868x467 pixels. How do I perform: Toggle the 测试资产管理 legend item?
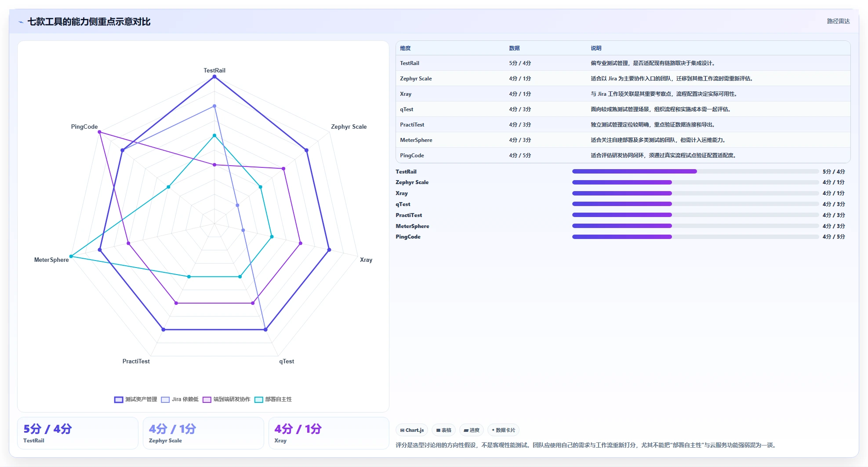(135, 399)
